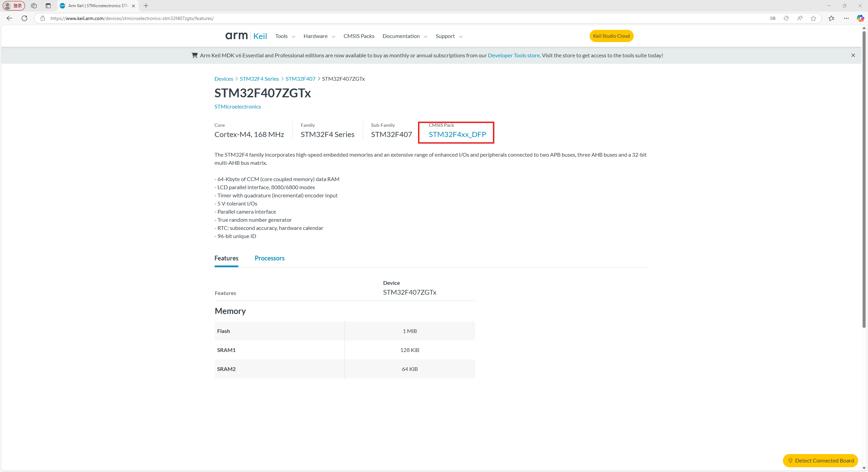This screenshot has height=472, width=868.
Task: Open the STM32F407 breadcrumb link
Action: [x=300, y=79]
